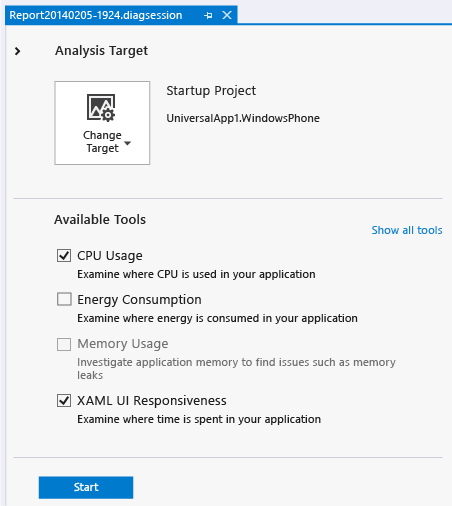The height and width of the screenshot is (506, 452).
Task: Click the Analysis Target heading
Action: pos(101,51)
